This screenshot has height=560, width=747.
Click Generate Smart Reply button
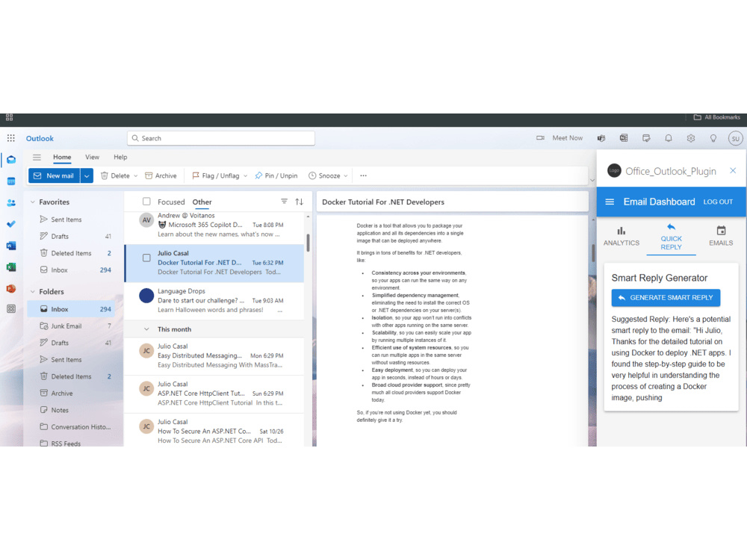[666, 298]
